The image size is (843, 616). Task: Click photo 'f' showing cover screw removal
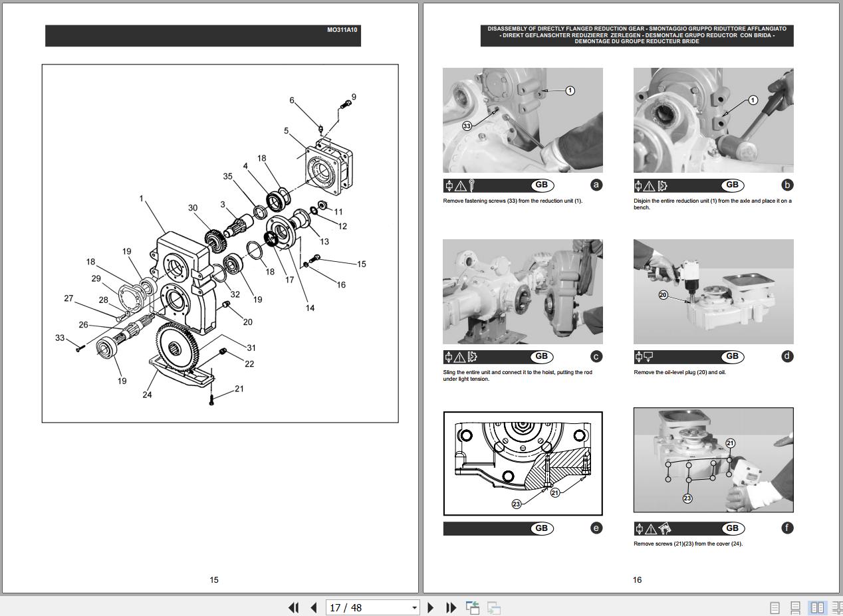tap(713, 460)
